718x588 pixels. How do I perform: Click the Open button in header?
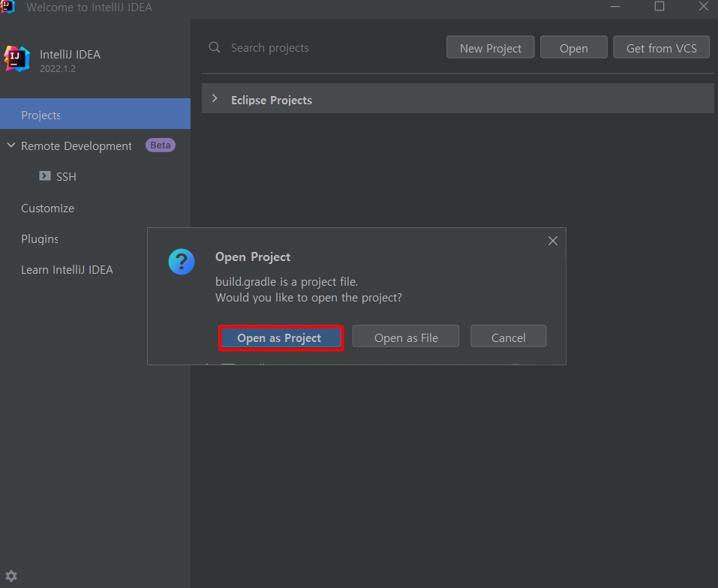tap(574, 47)
